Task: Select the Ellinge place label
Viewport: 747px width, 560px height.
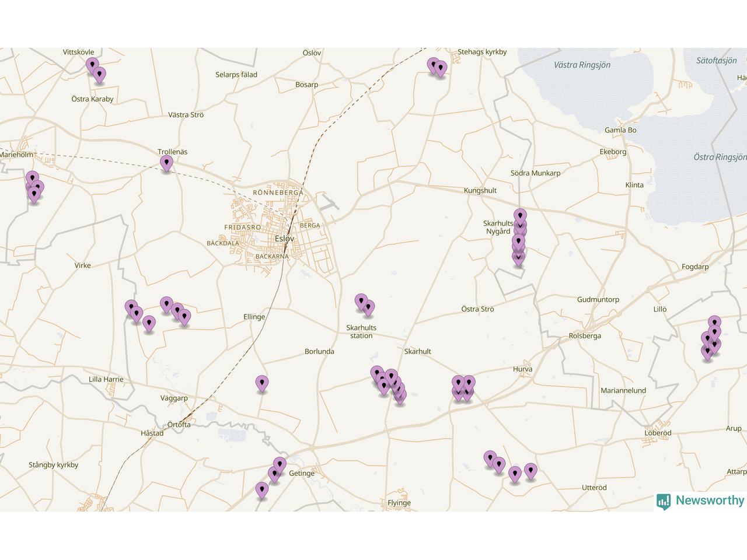Action: pos(254,317)
